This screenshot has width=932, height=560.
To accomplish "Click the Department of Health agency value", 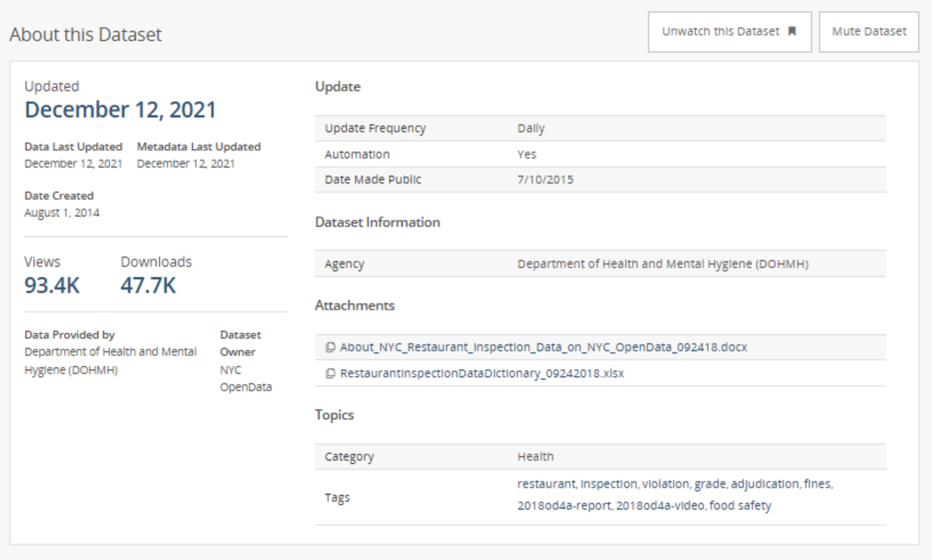I will 662,264.
